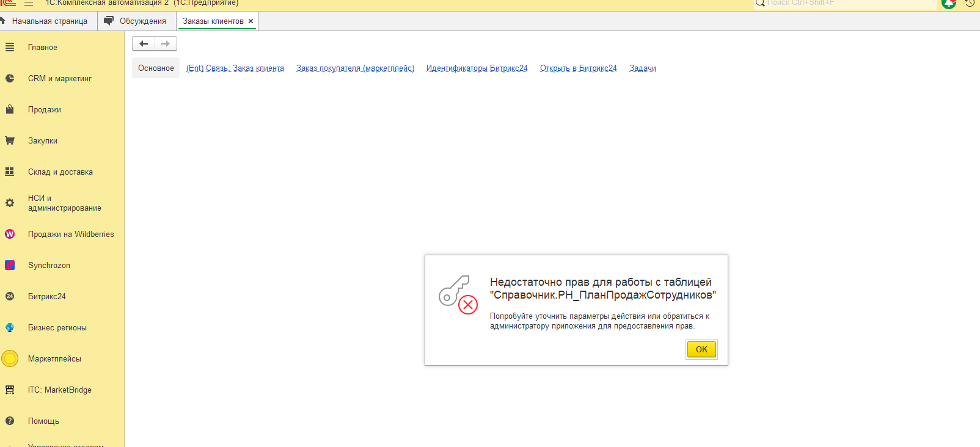Click the Открыть в Битрикс24 link
This screenshot has height=447, width=980.
click(x=579, y=68)
